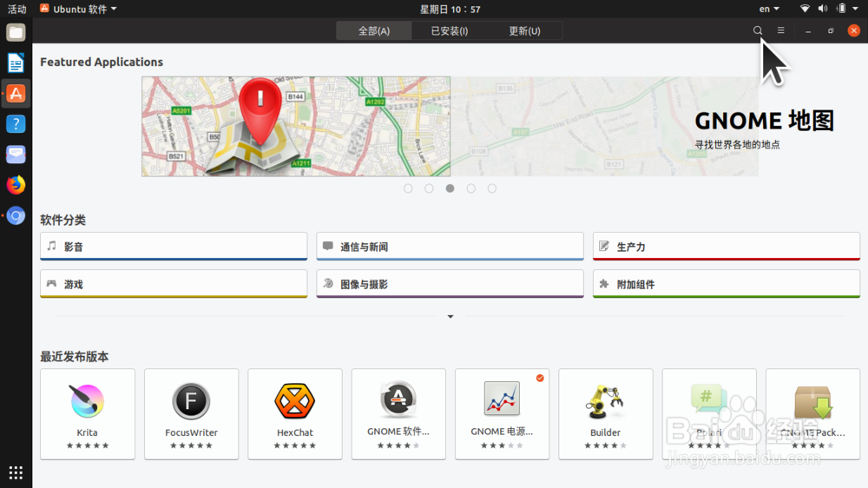Screen dimensions: 868x488
Task: Open the HexChat app tile
Action: 295,414
